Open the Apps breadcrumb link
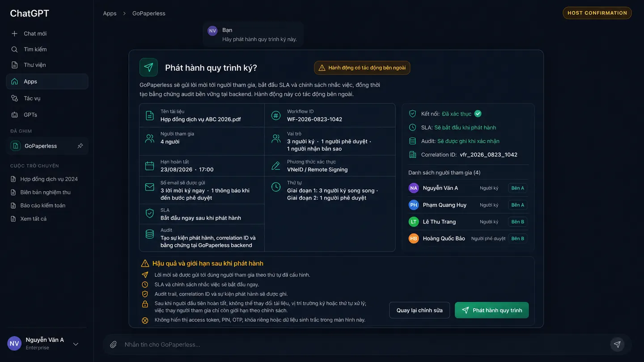Viewport: 644px width, 362px height. pyautogui.click(x=110, y=13)
